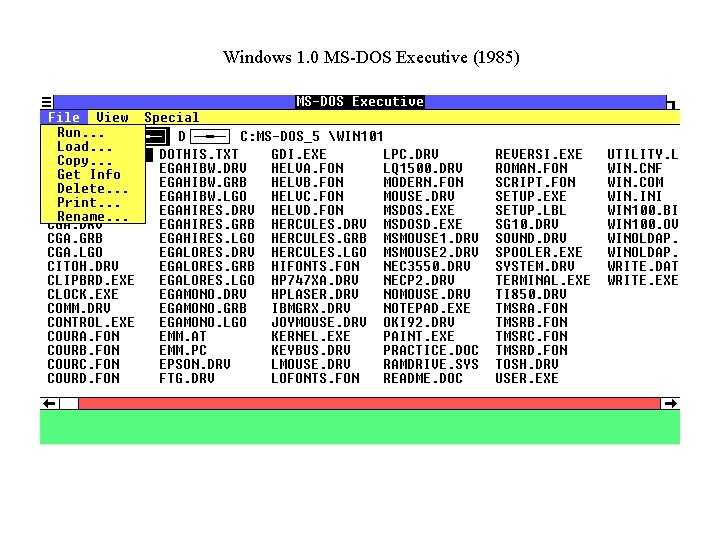Click the red horizontal scrollbar track
The image size is (720, 540).
[x=369, y=404]
